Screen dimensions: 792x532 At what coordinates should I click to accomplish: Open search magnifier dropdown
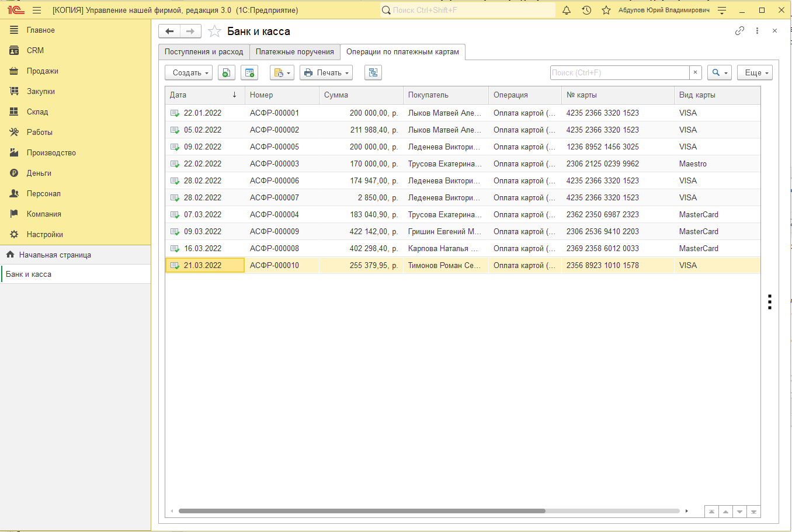(720, 72)
